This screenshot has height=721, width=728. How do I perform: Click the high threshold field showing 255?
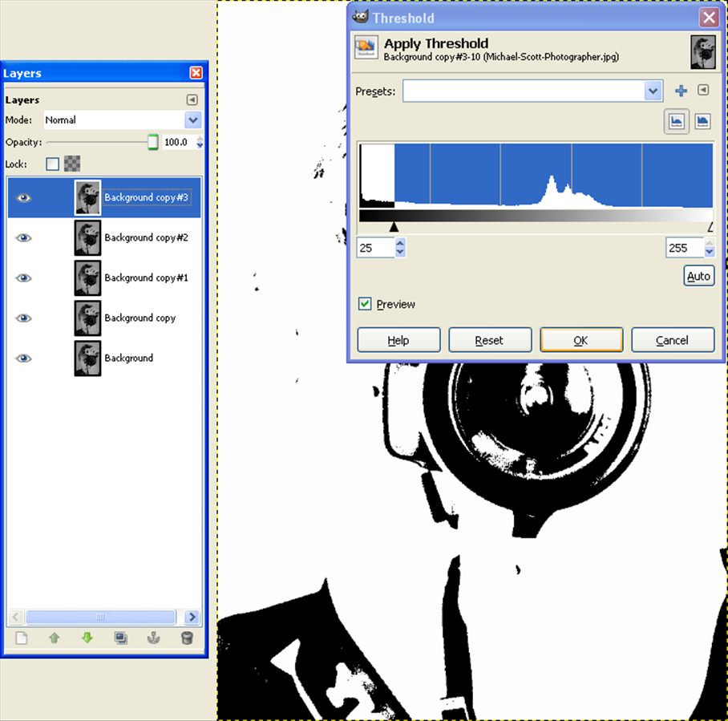(685, 248)
